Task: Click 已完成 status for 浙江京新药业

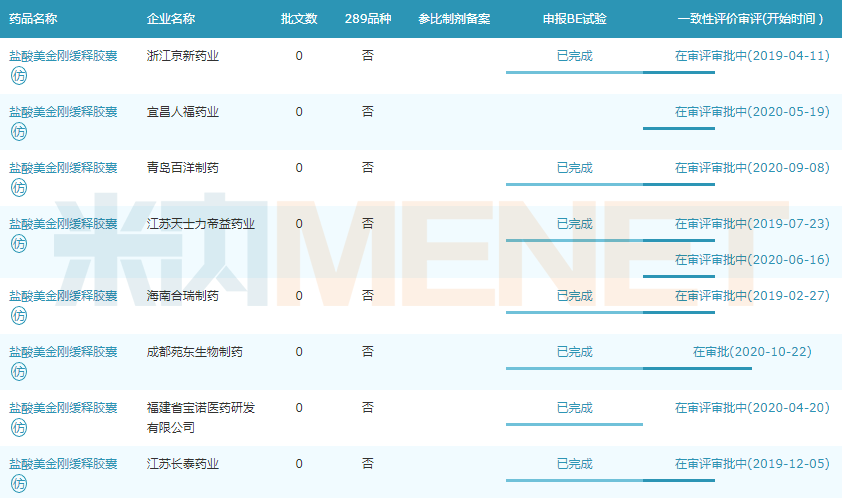Action: pos(575,56)
